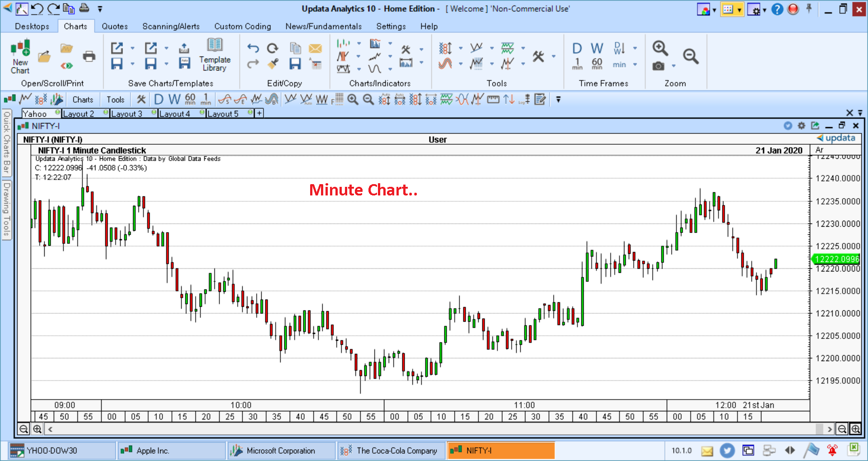Click the Tools button on secondary toolbar
Image resolution: width=868 pixels, height=461 pixels.
[115, 100]
